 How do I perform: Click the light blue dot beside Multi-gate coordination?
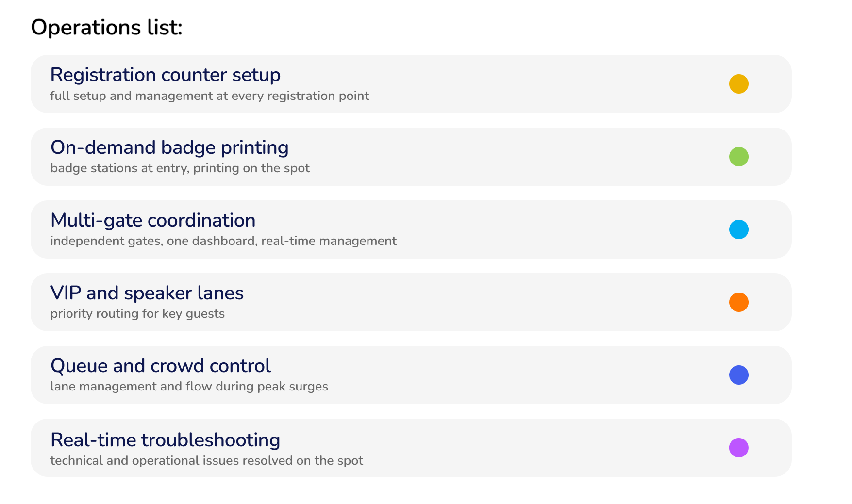738,229
